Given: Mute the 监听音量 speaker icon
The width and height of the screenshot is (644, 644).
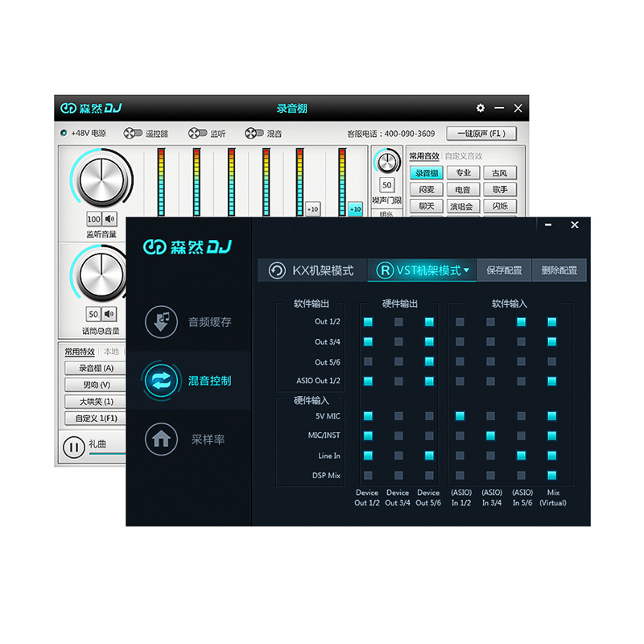Looking at the screenshot, I should tap(109, 219).
